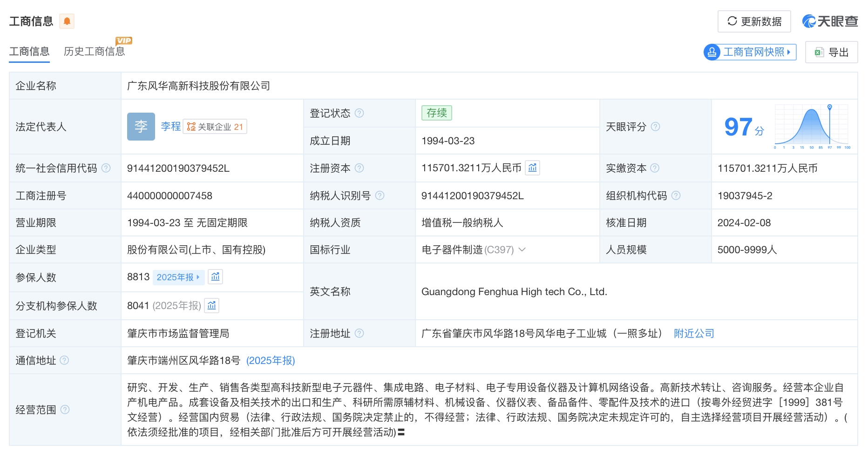The width and height of the screenshot is (868, 458).
Task: Click the 核准日期 value 2024-02-08
Action: click(x=744, y=223)
